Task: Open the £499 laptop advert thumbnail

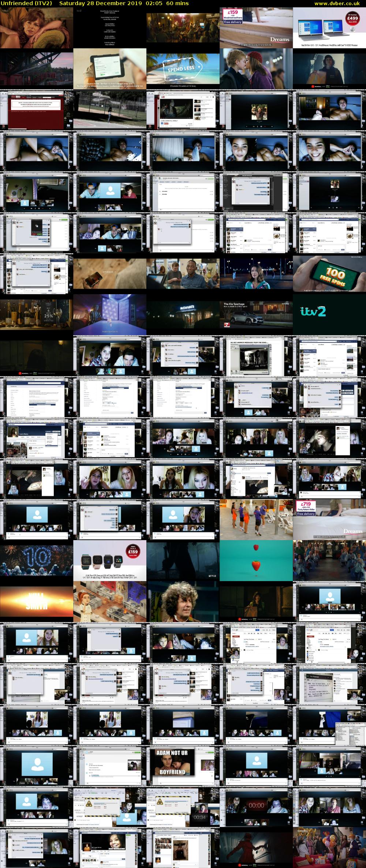Action: (329, 28)
